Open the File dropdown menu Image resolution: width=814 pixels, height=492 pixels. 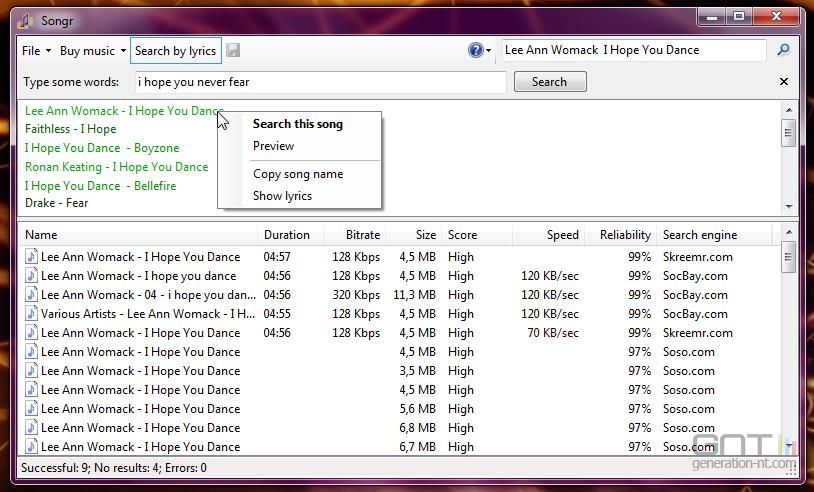point(36,50)
